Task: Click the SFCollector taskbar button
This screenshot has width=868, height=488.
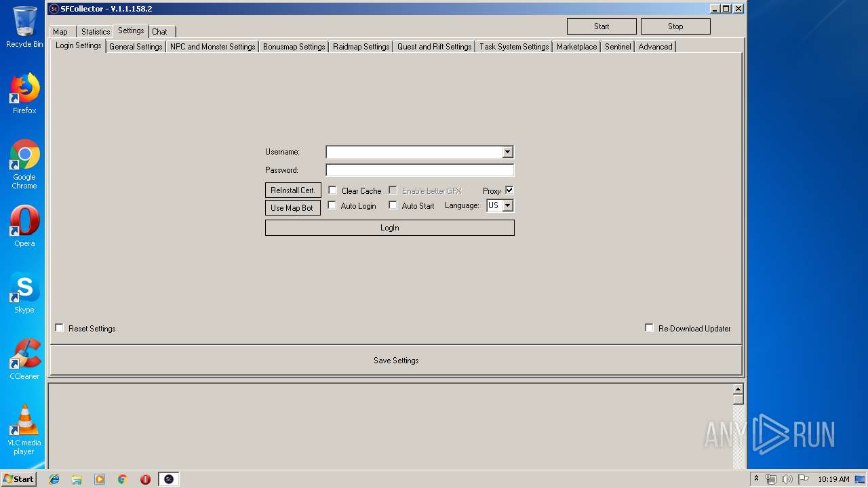Action: [x=169, y=479]
